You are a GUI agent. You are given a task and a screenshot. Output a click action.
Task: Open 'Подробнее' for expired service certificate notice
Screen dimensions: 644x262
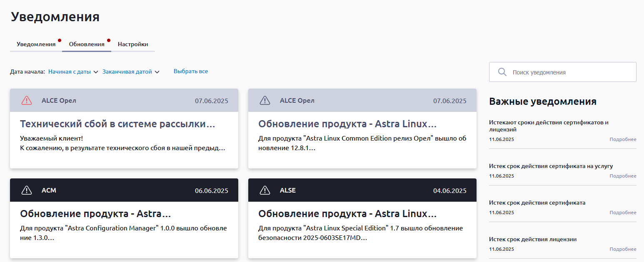tap(623, 176)
